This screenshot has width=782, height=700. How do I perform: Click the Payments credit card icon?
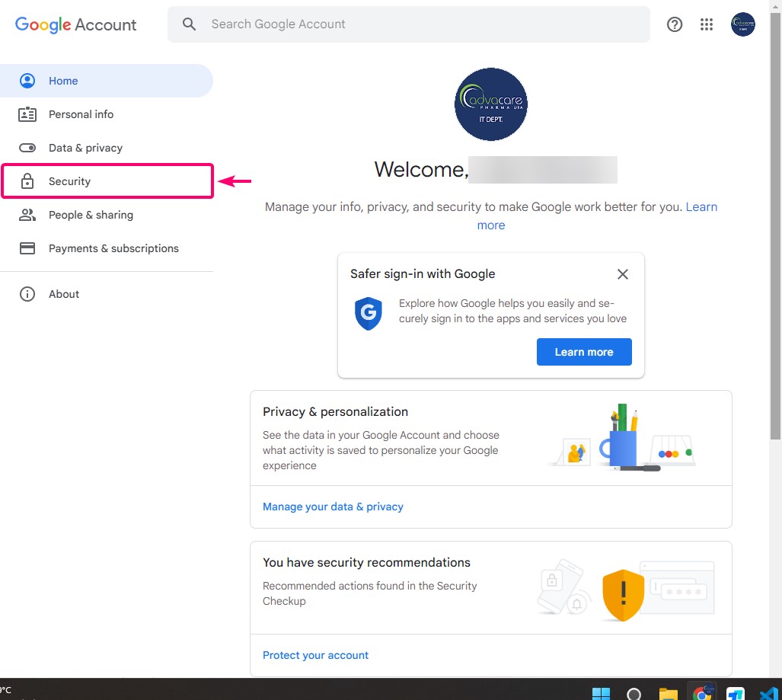(27, 248)
